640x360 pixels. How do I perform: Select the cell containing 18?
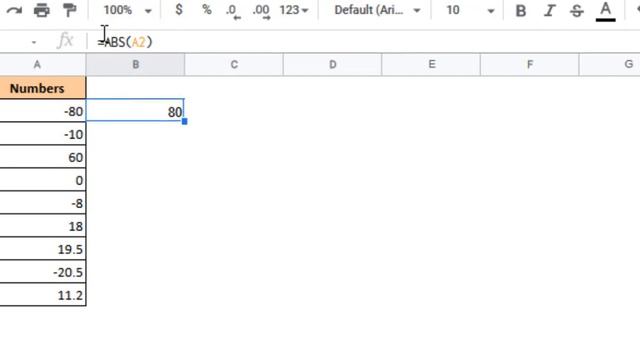tap(43, 226)
